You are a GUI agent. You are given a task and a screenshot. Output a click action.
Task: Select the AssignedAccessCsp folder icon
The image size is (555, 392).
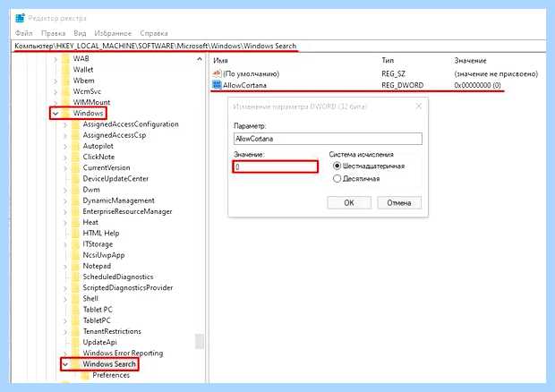[76, 135]
